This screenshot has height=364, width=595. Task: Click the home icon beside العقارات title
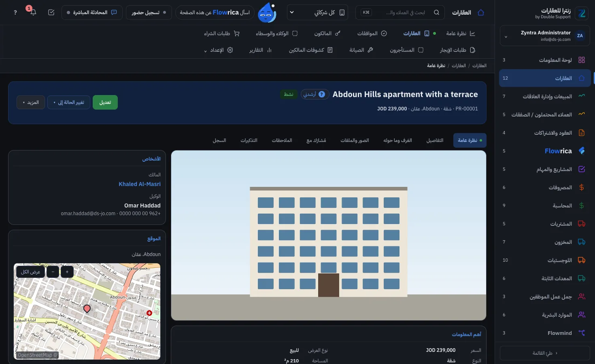coord(481,13)
